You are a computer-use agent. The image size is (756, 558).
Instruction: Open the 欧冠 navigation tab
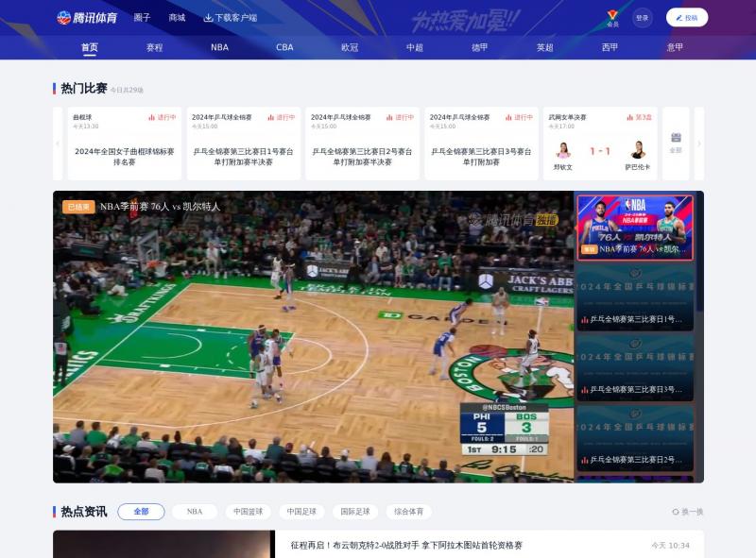click(350, 47)
